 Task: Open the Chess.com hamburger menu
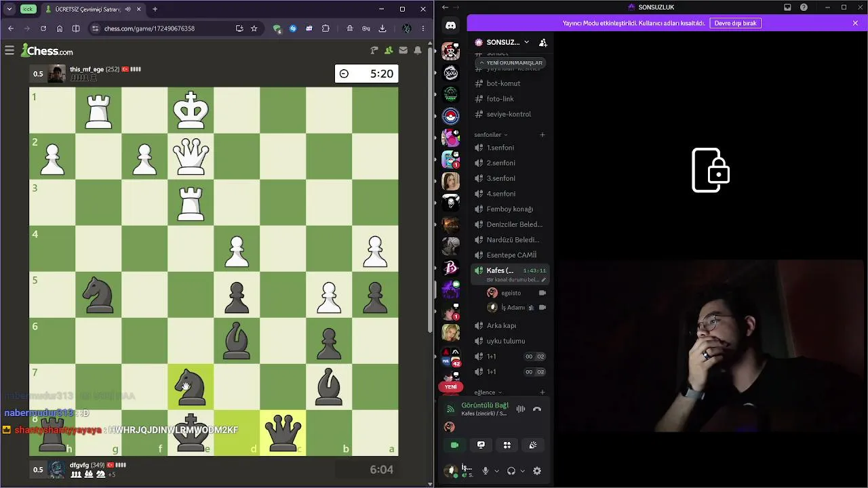pyautogui.click(x=9, y=50)
